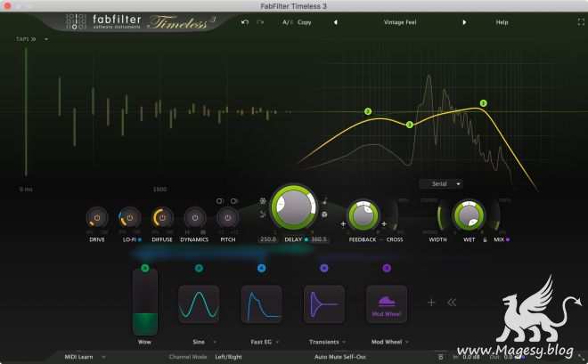Add a new modulation source
Image resolution: width=588 pixels, height=364 pixels.
[431, 303]
